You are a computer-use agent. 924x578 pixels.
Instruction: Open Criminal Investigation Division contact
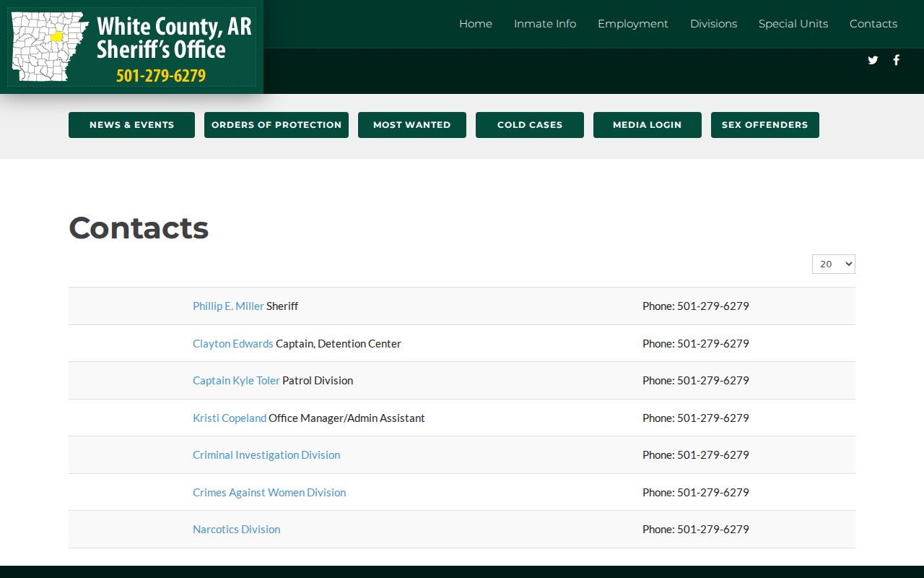(266, 455)
